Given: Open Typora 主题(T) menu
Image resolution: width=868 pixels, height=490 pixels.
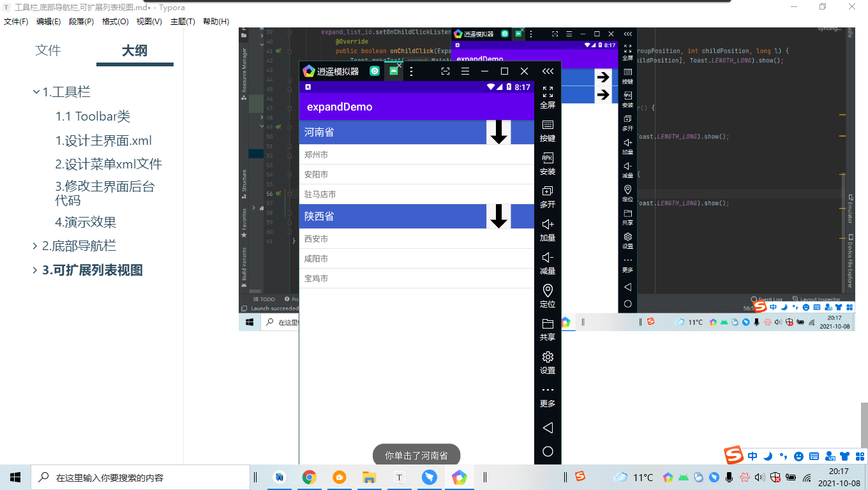Looking at the screenshot, I should tap(183, 21).
